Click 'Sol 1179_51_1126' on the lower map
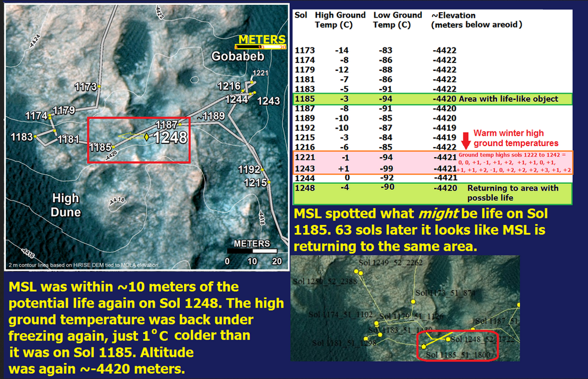This screenshot has width=588, height=379. [411, 316]
